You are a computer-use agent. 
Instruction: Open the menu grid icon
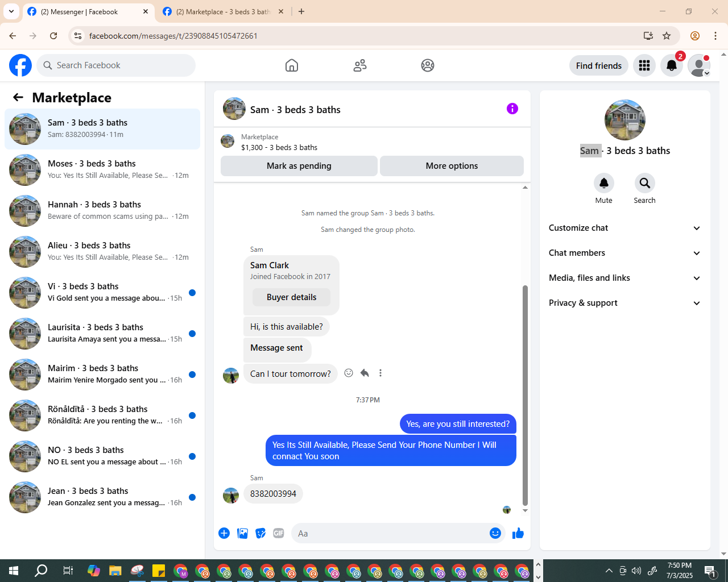[x=644, y=65]
